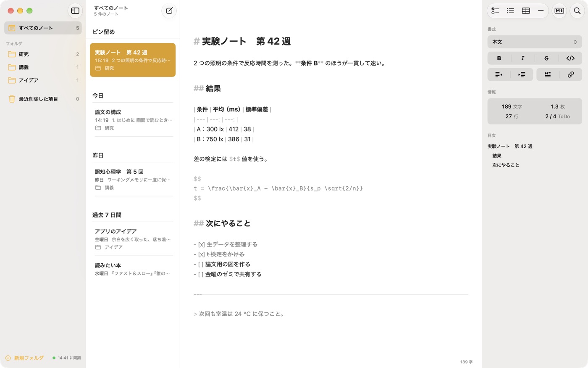The width and height of the screenshot is (588, 368).
Task: Open search with the magnifier icon
Action: [577, 11]
